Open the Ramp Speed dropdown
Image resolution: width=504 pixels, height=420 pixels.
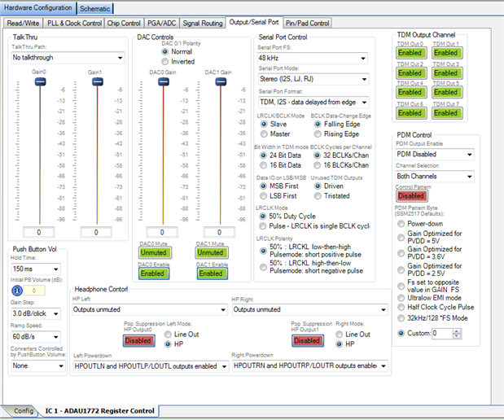pos(36,337)
